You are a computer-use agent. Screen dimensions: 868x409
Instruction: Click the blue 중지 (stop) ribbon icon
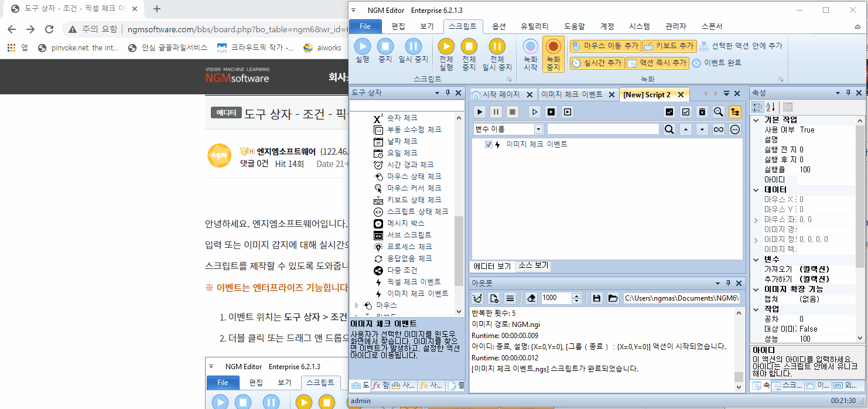(x=385, y=46)
